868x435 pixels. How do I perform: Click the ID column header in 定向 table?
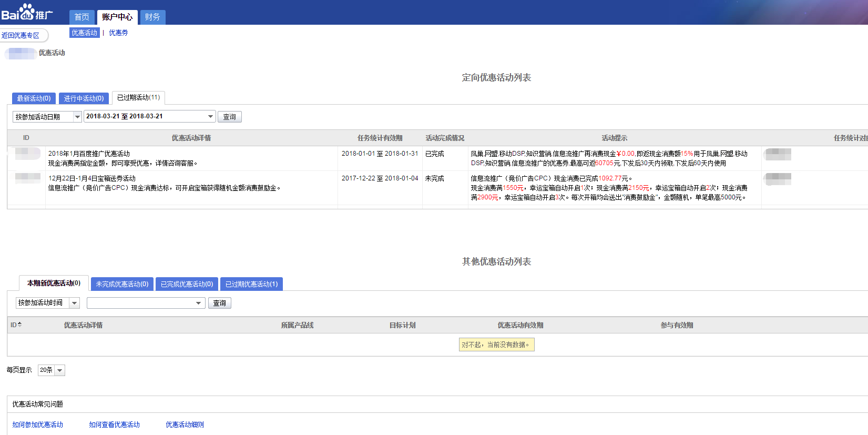(26, 138)
